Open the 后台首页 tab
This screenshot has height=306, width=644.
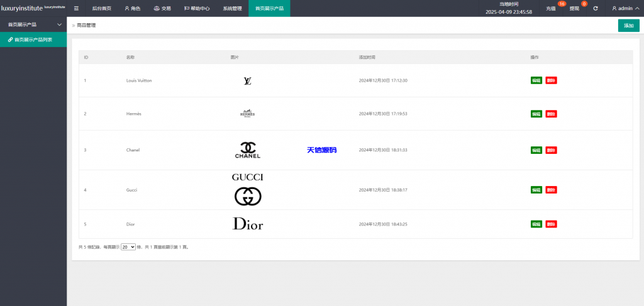[x=101, y=8]
